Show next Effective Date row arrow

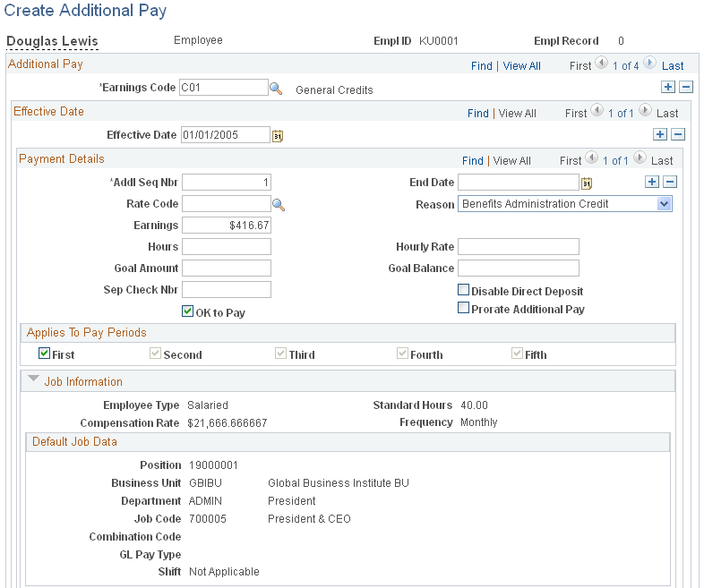[645, 110]
